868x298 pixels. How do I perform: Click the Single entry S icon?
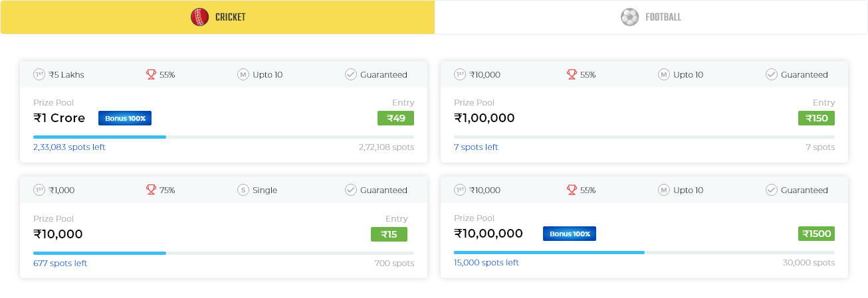tap(243, 190)
